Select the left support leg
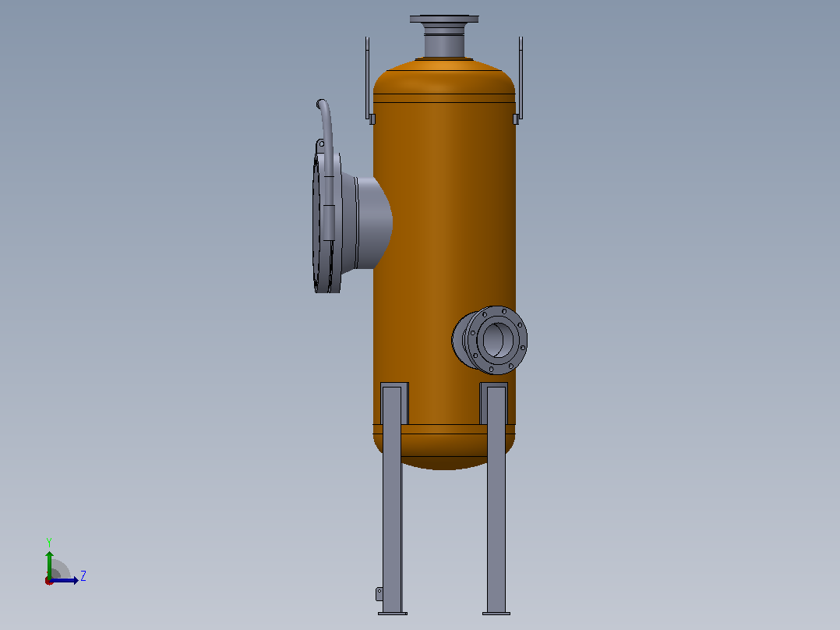The height and width of the screenshot is (630, 840). click(393, 499)
